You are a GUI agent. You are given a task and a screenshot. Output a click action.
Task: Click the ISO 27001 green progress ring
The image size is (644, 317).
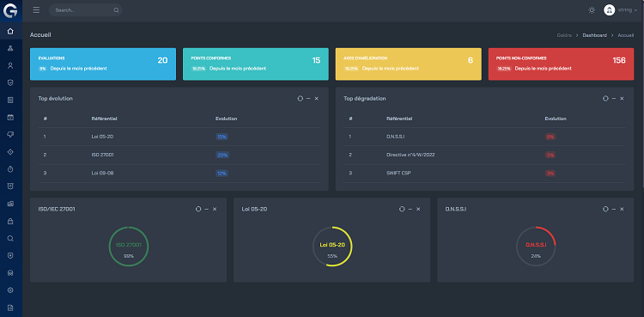(129, 247)
